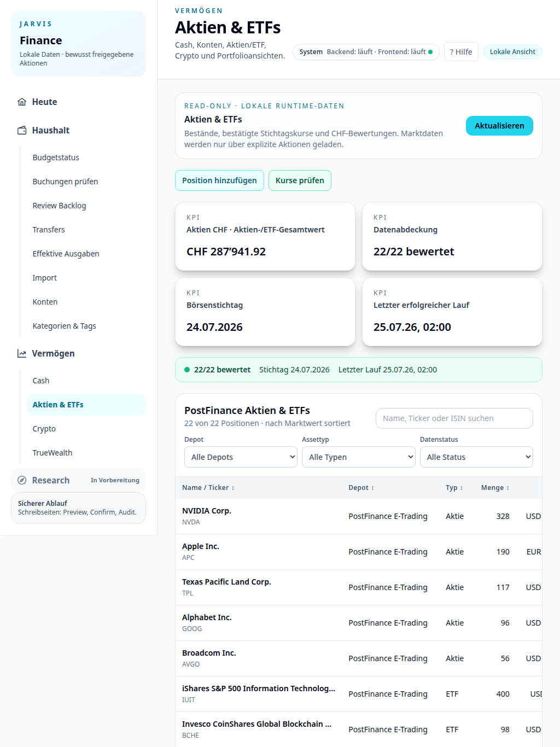Image resolution: width=560 pixels, height=747 pixels.
Task: Open Kategorien & Tags
Action: pos(86,326)
